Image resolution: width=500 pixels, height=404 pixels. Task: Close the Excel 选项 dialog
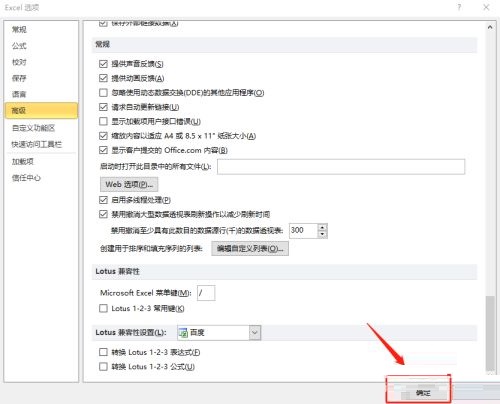click(486, 7)
